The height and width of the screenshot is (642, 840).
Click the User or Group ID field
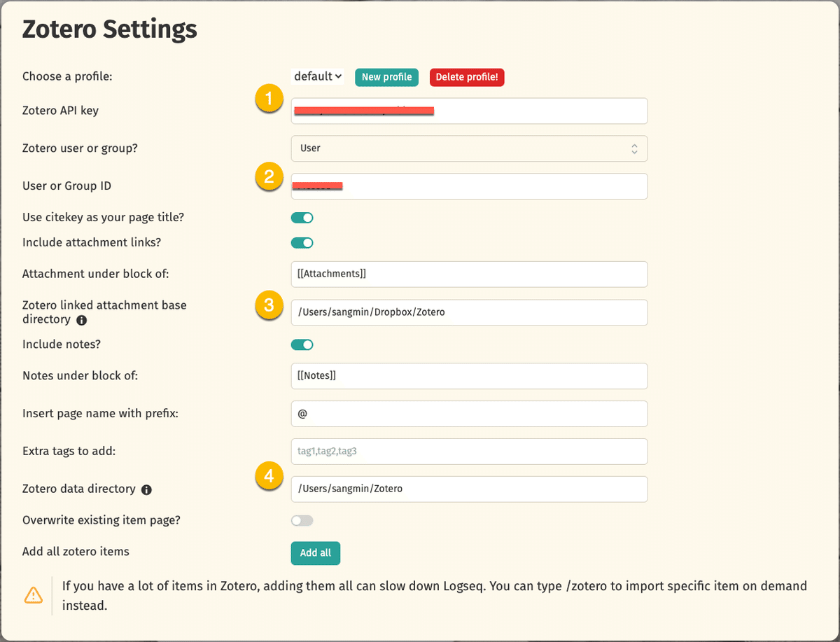pos(470,186)
